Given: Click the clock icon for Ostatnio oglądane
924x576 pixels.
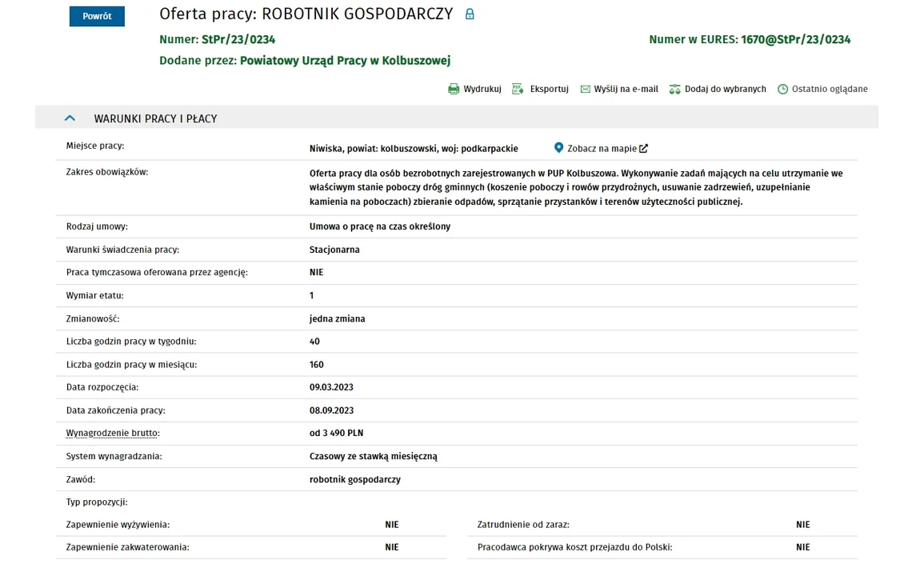Looking at the screenshot, I should click(782, 89).
